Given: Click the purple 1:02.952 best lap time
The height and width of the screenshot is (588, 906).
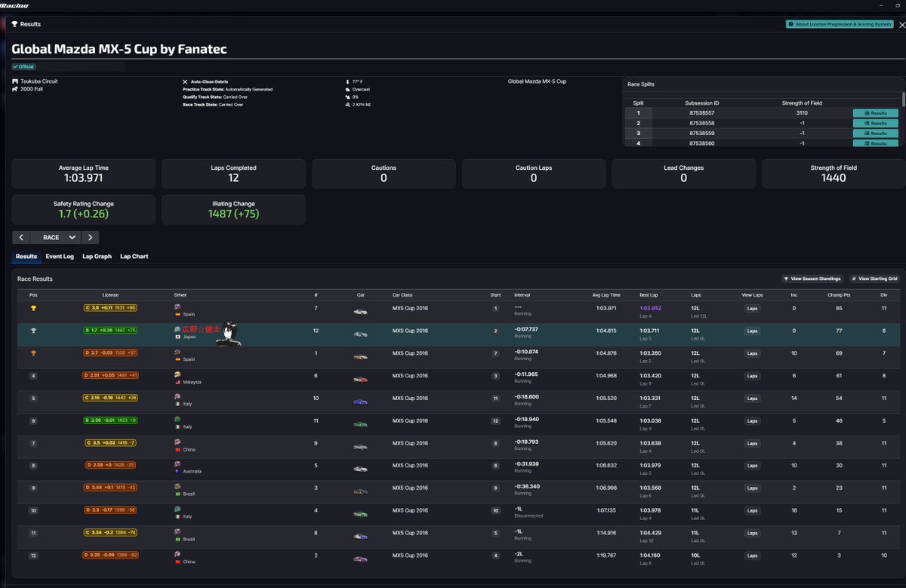Looking at the screenshot, I should (x=650, y=308).
